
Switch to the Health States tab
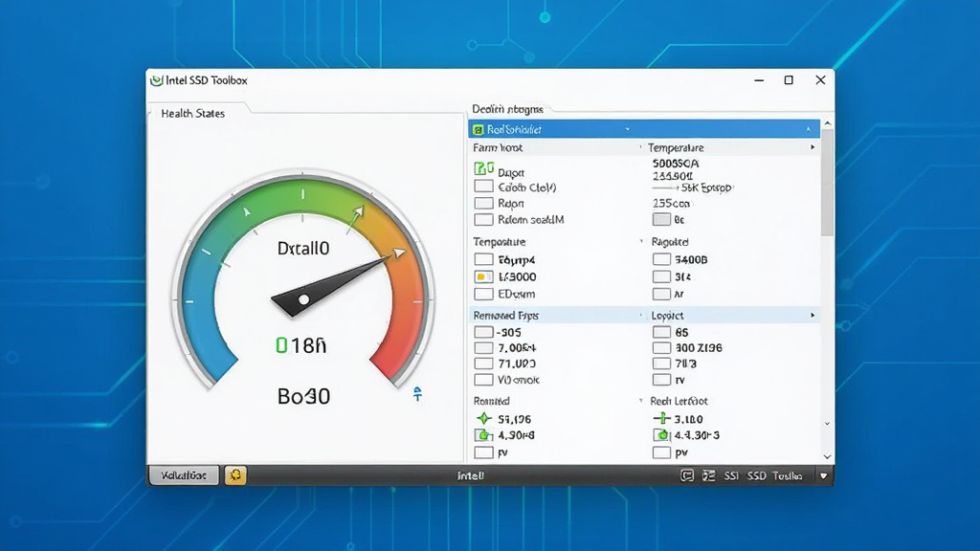point(192,113)
